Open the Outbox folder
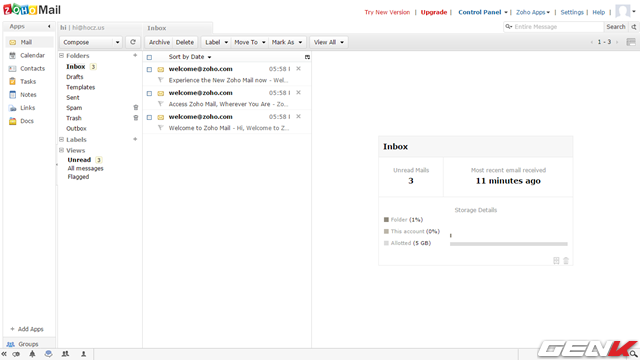Viewport: 640px width, 360px height. point(76,128)
